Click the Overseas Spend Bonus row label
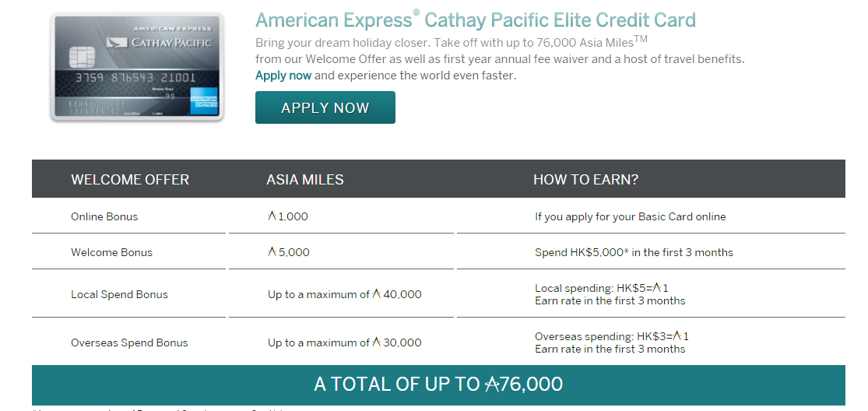Screen dimensions: 868x411 (x=129, y=342)
